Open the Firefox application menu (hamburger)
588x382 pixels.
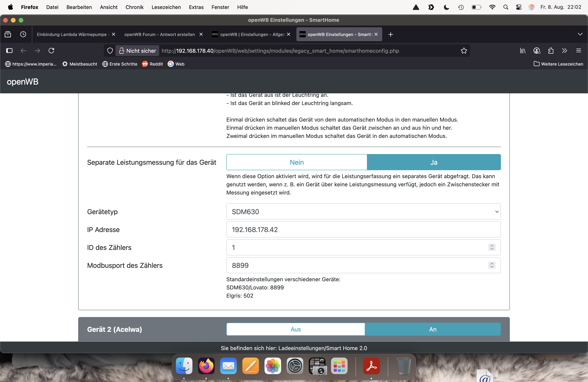click(x=578, y=51)
